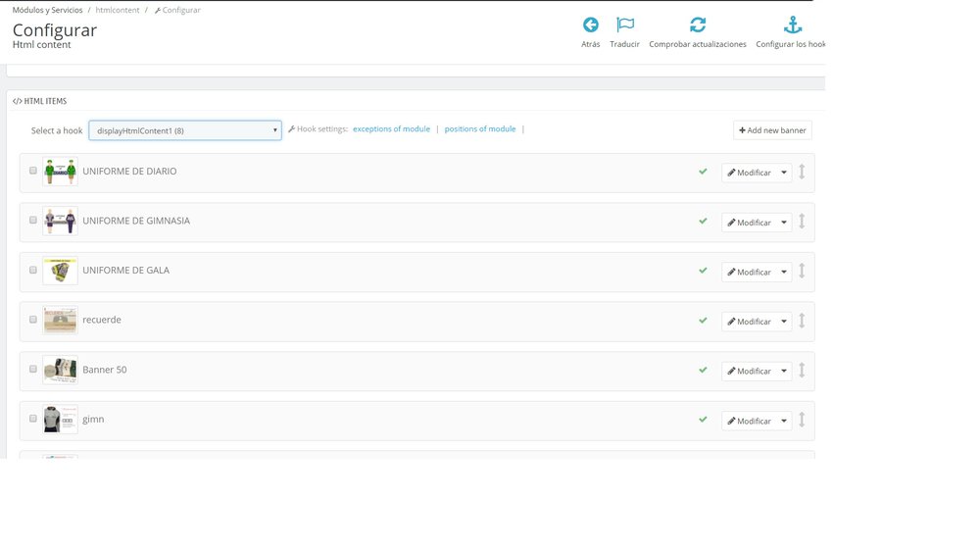This screenshot has width=980, height=551.
Task: Open UNIFORME DE DIARIO thumbnail image
Action: (x=60, y=172)
